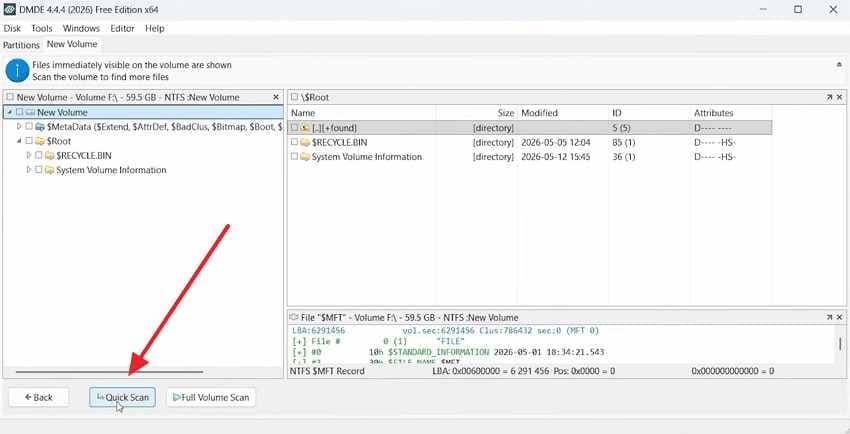Maximize the File "$MFT" viewer panel
The height and width of the screenshot is (434, 850).
tap(829, 317)
